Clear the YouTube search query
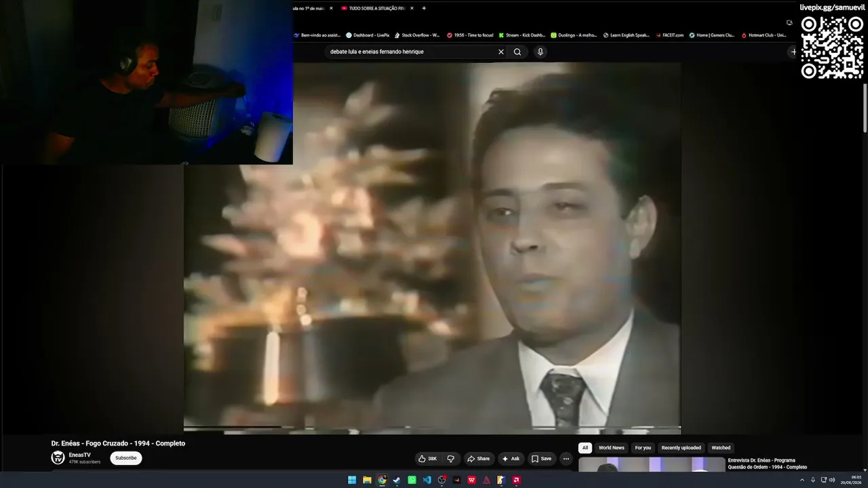This screenshot has height=488, width=868. click(501, 52)
